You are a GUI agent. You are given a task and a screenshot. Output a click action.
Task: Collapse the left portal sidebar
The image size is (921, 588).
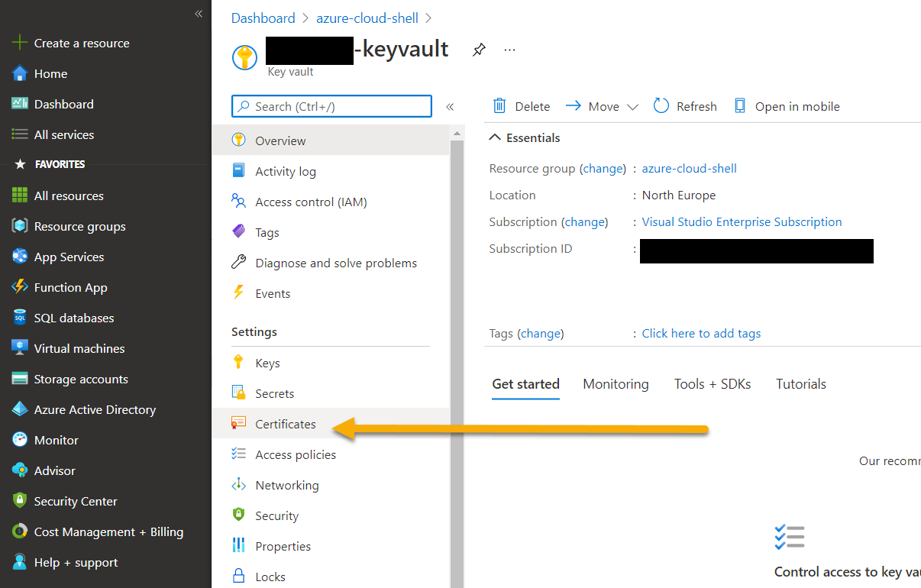pyautogui.click(x=199, y=14)
